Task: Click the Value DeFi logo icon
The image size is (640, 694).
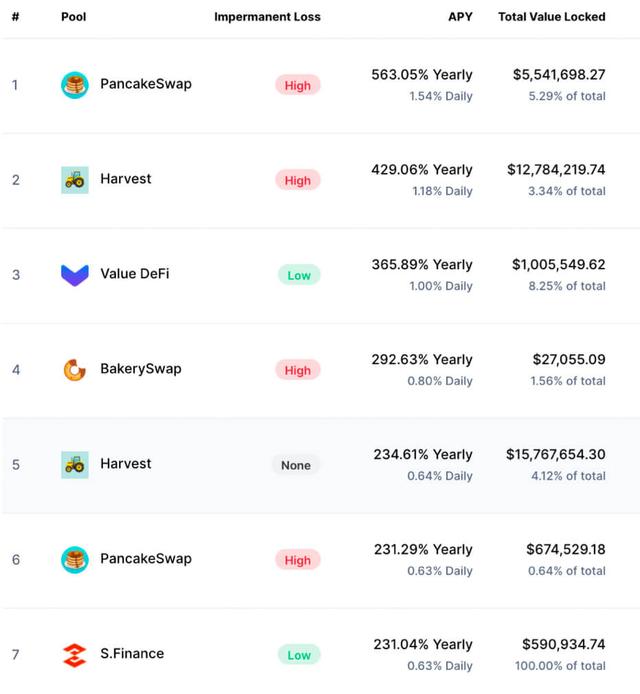Action: (75, 275)
